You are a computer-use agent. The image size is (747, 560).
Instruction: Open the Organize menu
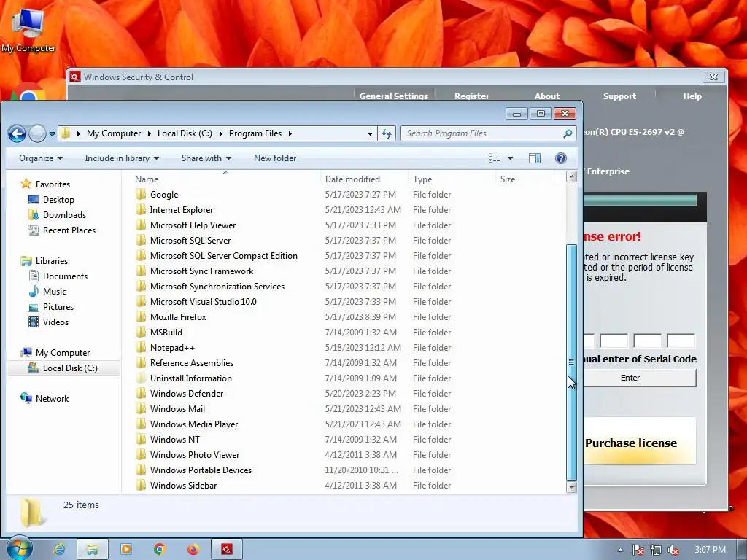41,158
